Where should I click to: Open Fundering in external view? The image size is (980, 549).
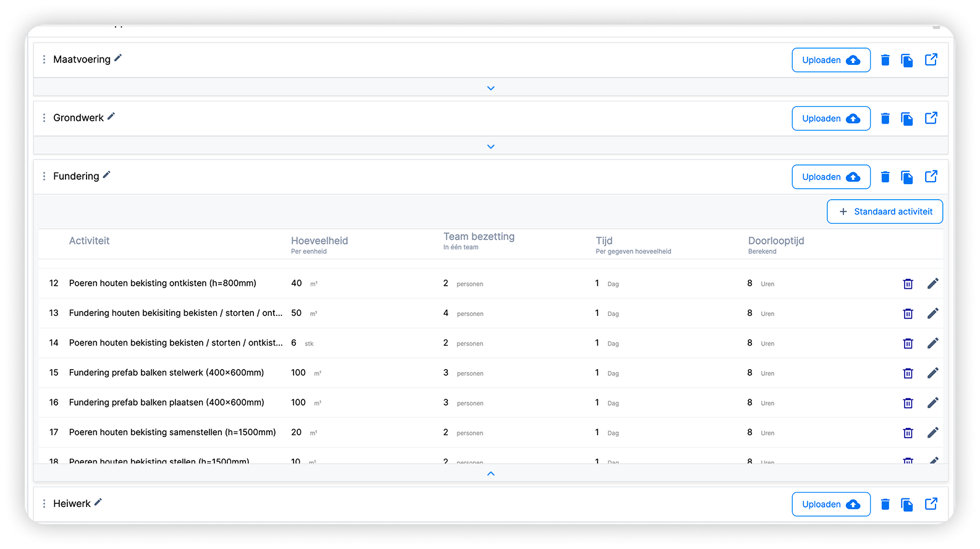click(x=931, y=176)
